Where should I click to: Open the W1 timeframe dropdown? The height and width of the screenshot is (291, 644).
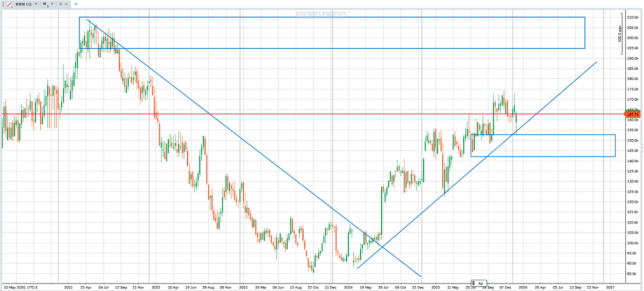pyautogui.click(x=52, y=4)
